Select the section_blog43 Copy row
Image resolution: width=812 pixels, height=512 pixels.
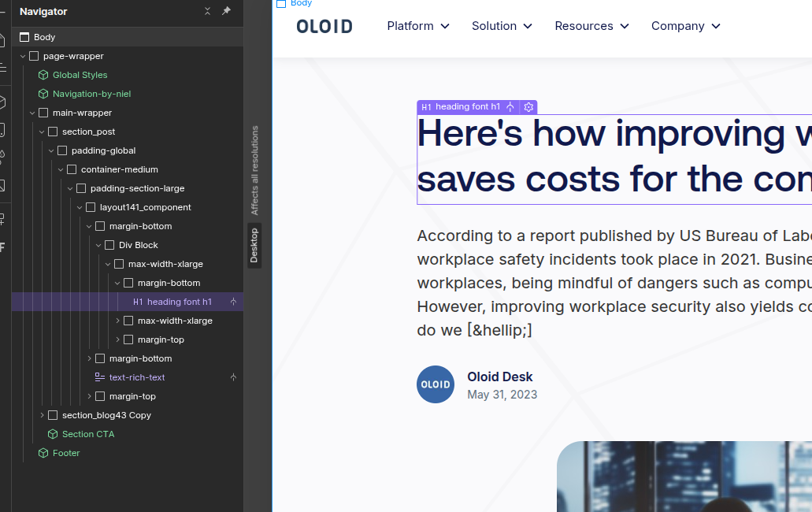pyautogui.click(x=128, y=415)
